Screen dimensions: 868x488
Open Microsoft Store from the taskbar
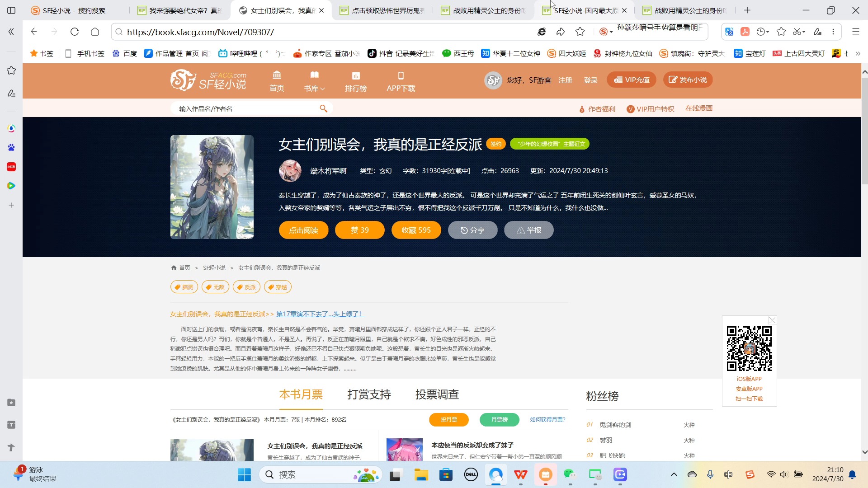click(x=446, y=474)
